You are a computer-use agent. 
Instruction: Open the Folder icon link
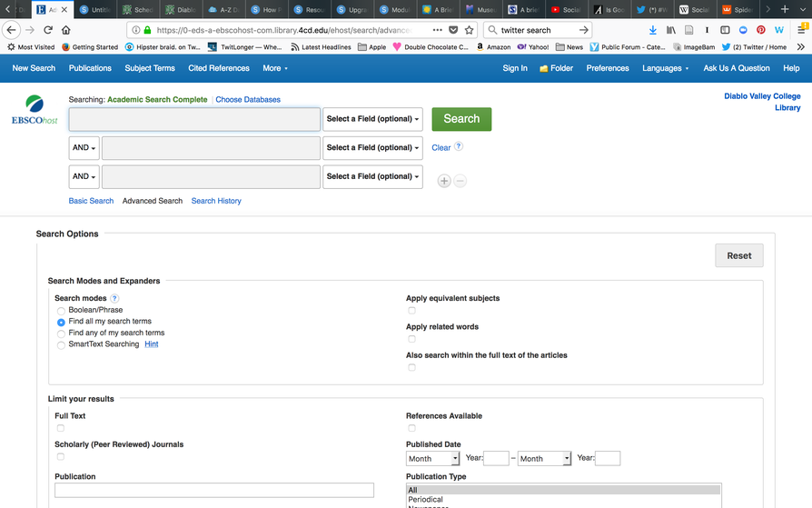pyautogui.click(x=556, y=68)
